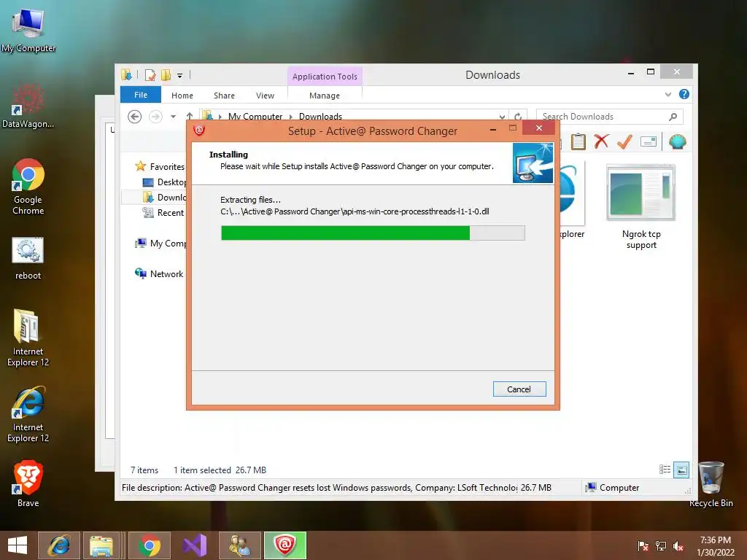This screenshot has width=747, height=560.
Task: Click the network tray icon
Action: pos(661,546)
